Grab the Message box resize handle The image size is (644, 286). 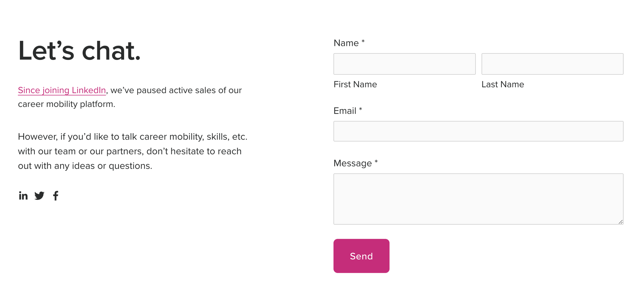click(x=621, y=222)
